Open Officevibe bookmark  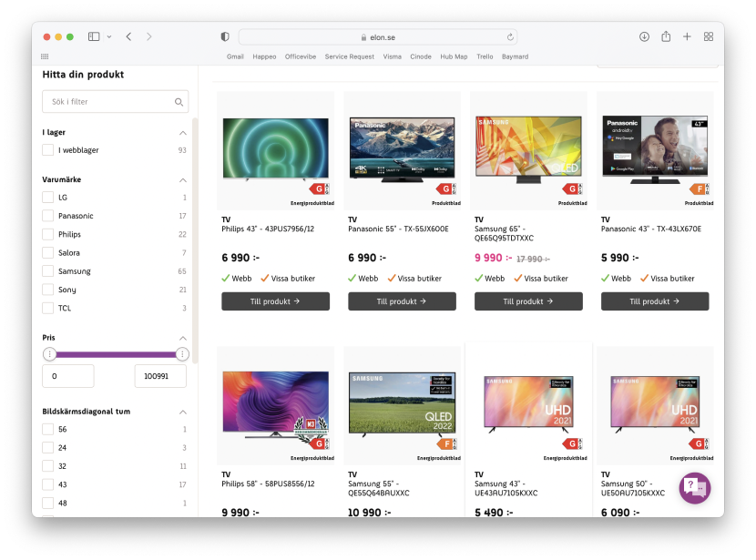pyautogui.click(x=301, y=56)
